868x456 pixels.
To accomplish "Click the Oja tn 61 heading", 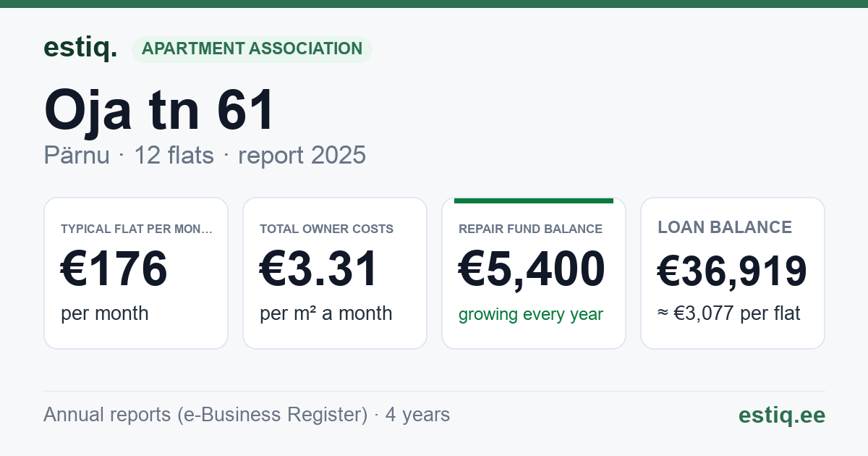I will [x=159, y=111].
